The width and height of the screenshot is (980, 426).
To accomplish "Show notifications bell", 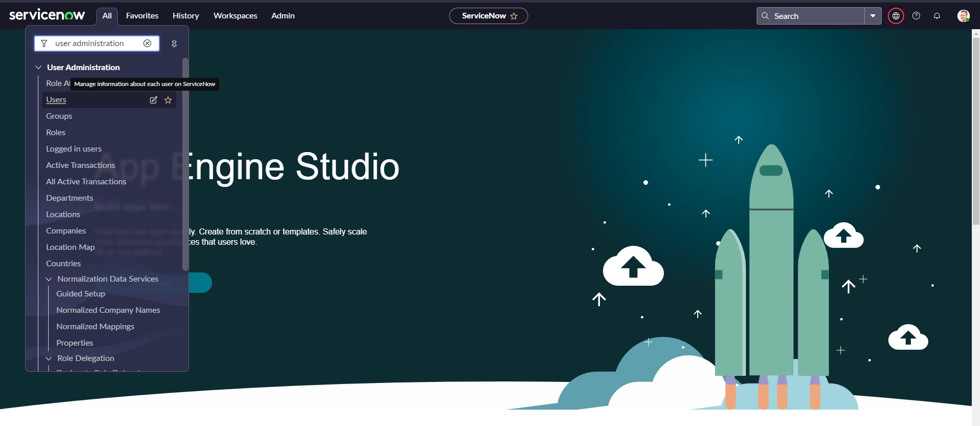I will (x=937, y=16).
